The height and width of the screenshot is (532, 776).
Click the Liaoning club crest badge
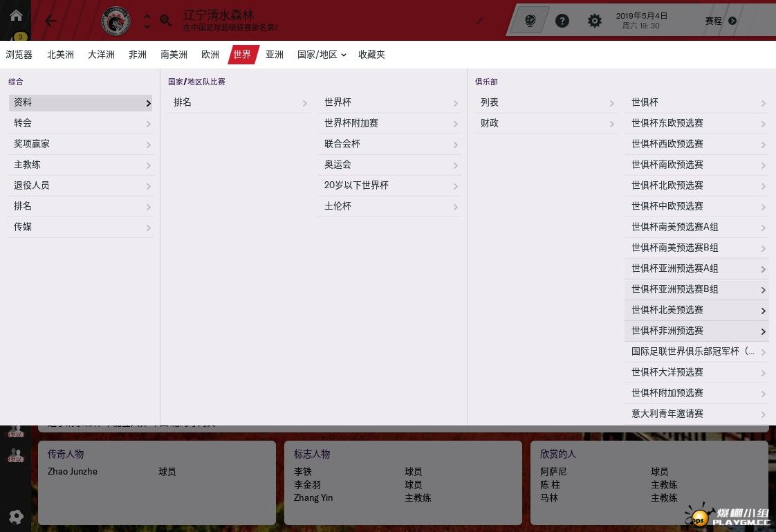click(116, 21)
